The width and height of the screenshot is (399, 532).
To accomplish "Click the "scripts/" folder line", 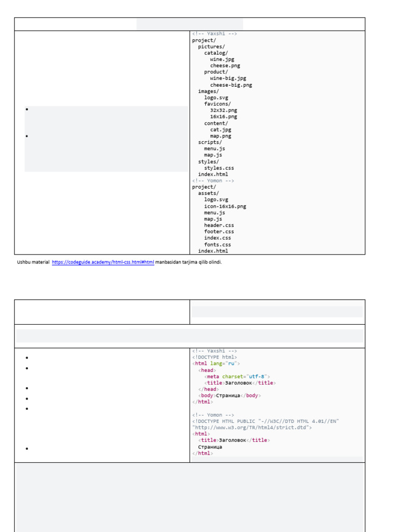I will pos(210,142).
